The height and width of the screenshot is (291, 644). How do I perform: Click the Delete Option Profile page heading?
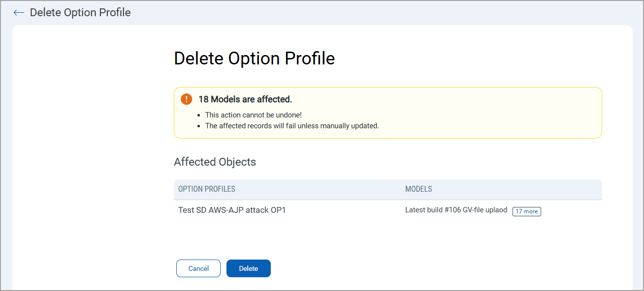tap(254, 58)
